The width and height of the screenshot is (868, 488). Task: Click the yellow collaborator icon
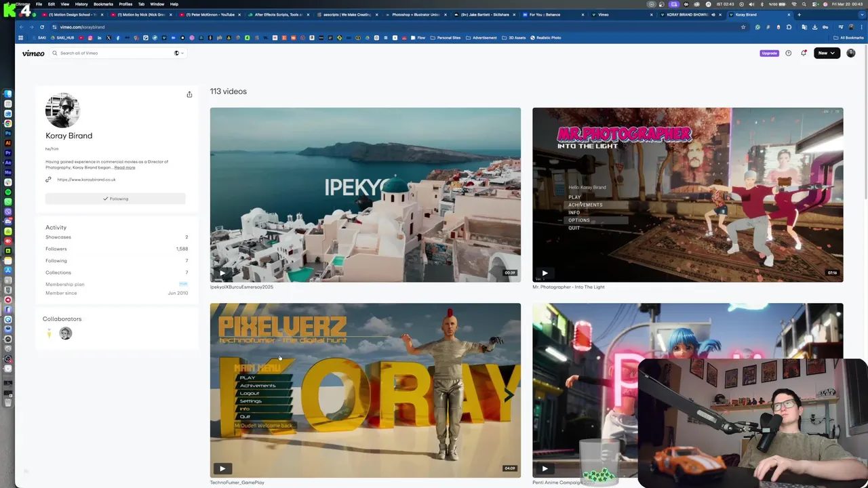click(x=49, y=333)
